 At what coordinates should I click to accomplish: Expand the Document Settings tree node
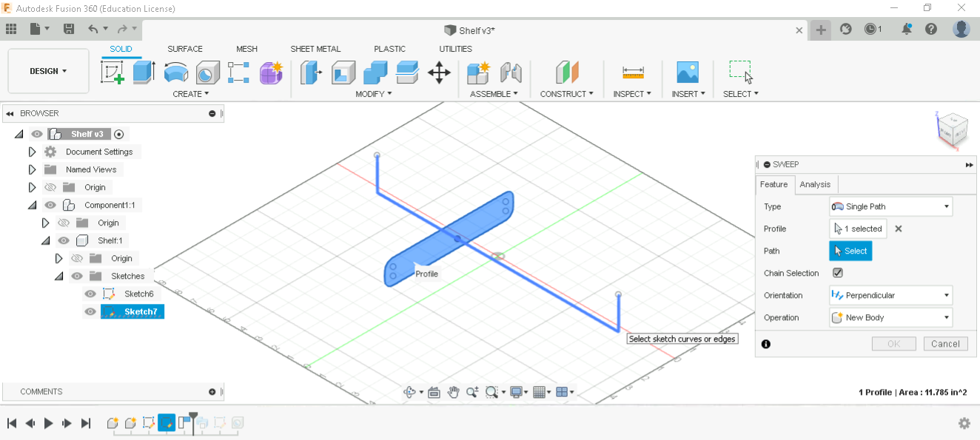pyautogui.click(x=32, y=152)
